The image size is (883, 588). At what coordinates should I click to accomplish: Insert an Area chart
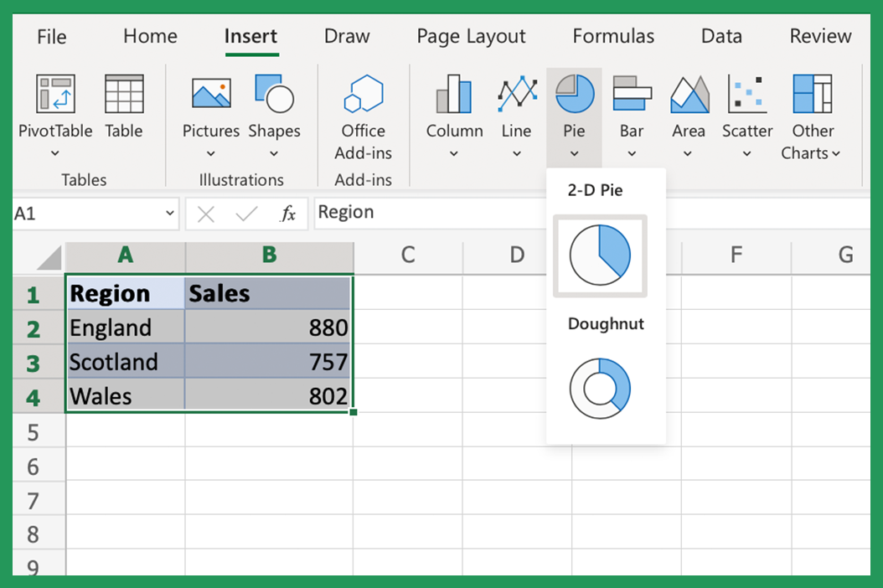coord(688,109)
